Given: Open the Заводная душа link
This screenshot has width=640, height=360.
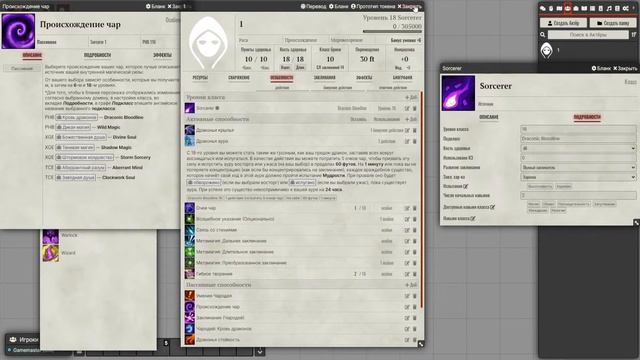Looking at the screenshot, I should coord(75,177).
